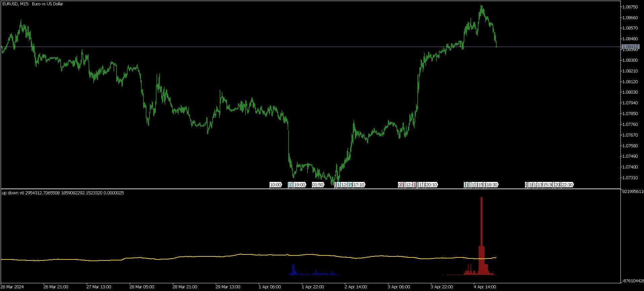Click the 1.07310 price scale label
Screen dimensions: 644x291
630,178
